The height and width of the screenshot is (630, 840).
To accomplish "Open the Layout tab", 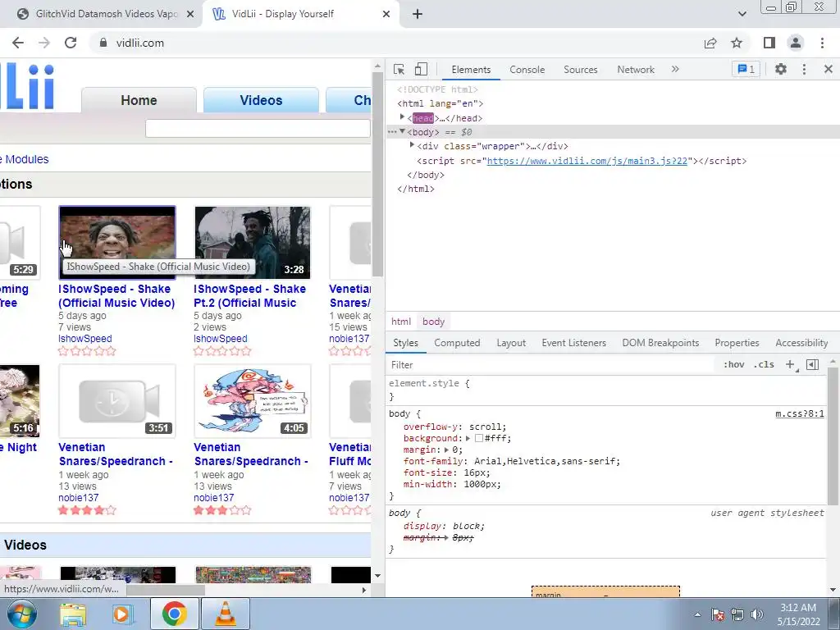I will click(511, 343).
